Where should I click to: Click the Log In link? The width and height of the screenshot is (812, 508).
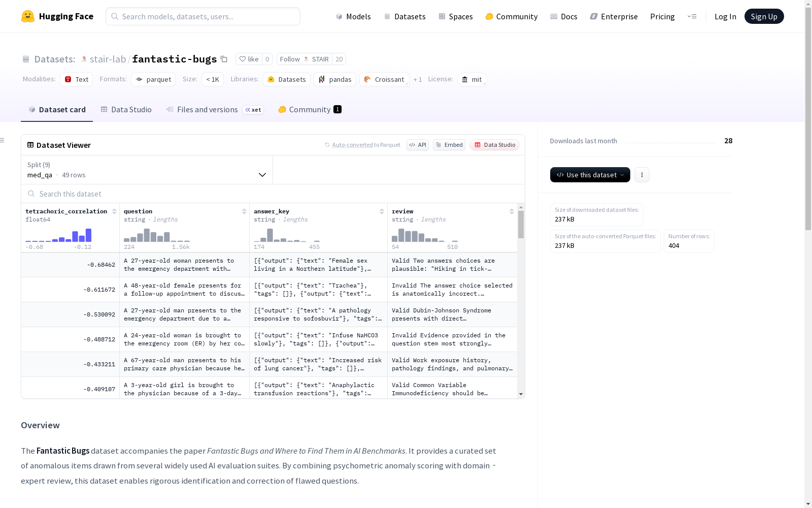click(725, 16)
